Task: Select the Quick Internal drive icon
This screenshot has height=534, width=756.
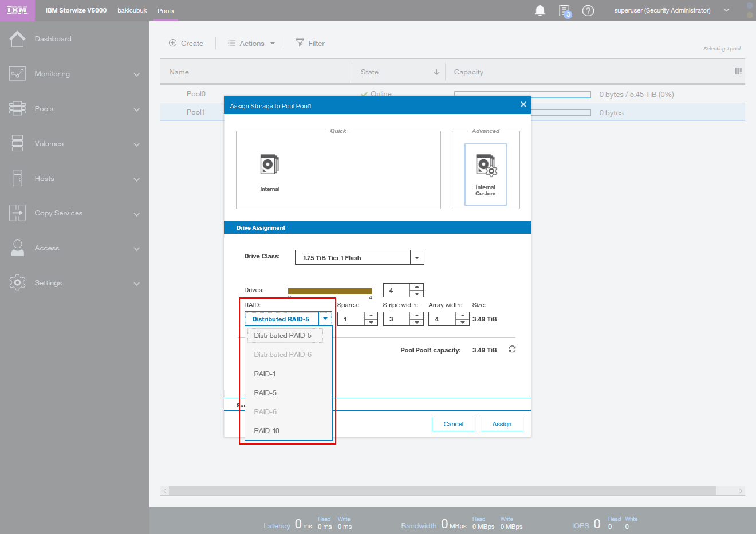Action: tap(270, 164)
